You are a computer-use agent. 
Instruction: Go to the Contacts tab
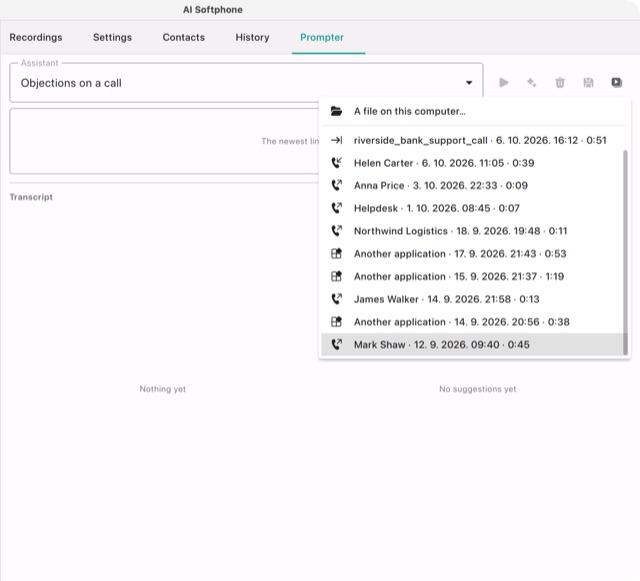pyautogui.click(x=184, y=37)
